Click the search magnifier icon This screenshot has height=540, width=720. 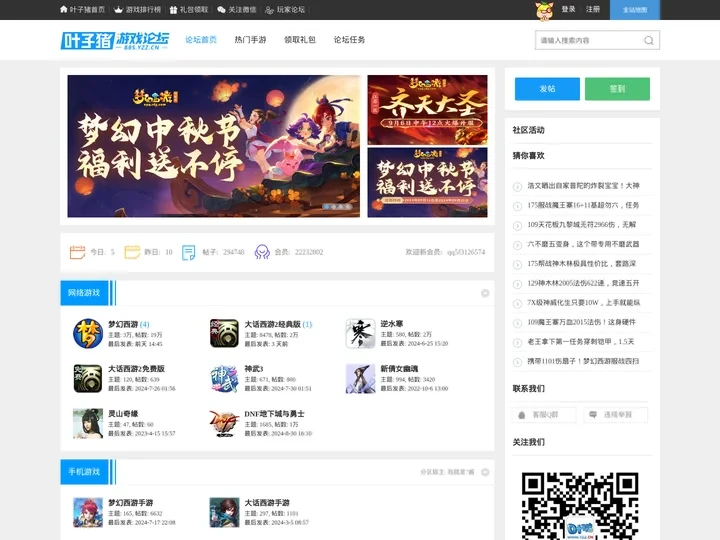click(648, 40)
